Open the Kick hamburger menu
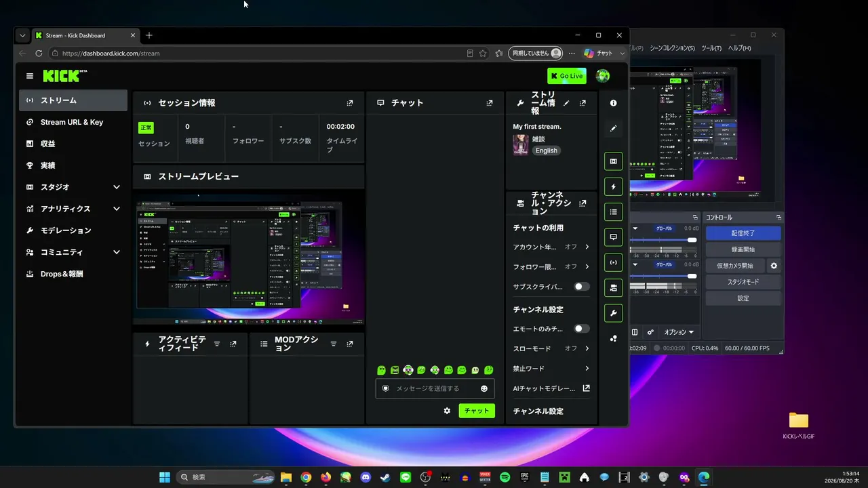The width and height of the screenshot is (868, 488). point(30,76)
